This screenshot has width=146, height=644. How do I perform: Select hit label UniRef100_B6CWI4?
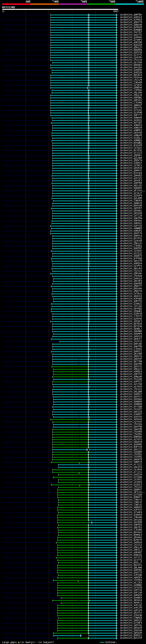pyautogui.click(x=131, y=75)
